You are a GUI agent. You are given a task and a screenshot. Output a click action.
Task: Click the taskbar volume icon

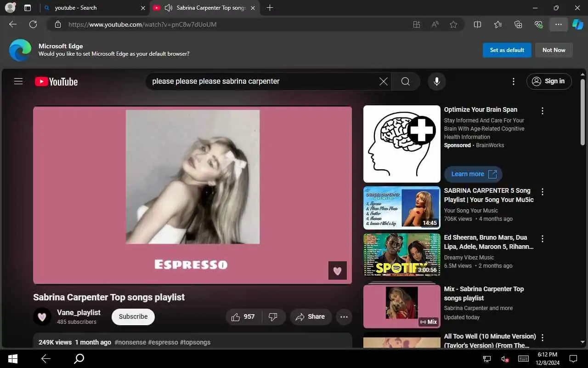point(505,359)
